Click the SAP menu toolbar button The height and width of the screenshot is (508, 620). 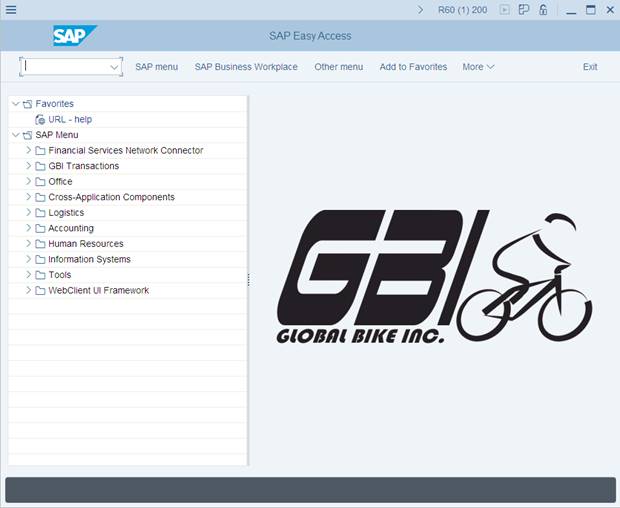tap(157, 67)
